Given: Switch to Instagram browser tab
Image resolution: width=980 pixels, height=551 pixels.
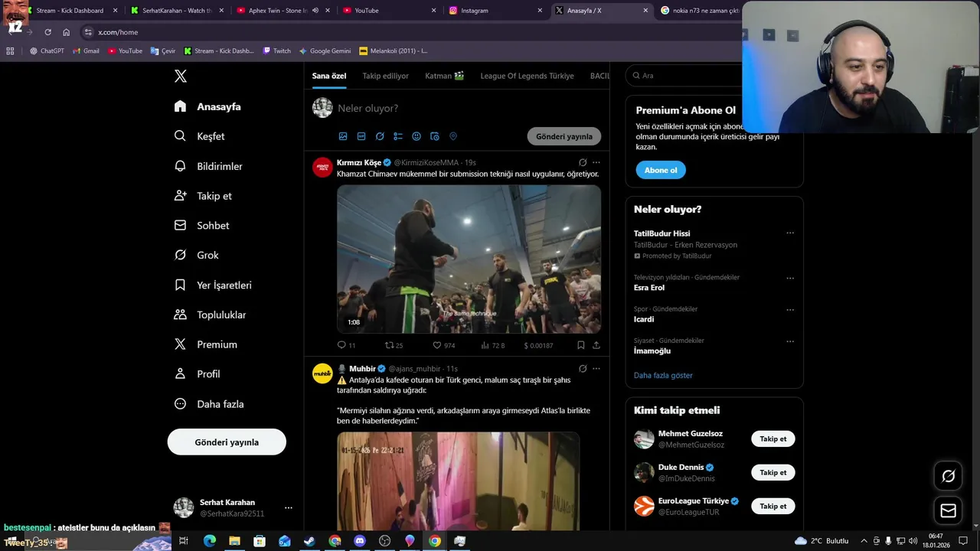Looking at the screenshot, I should point(495,11).
